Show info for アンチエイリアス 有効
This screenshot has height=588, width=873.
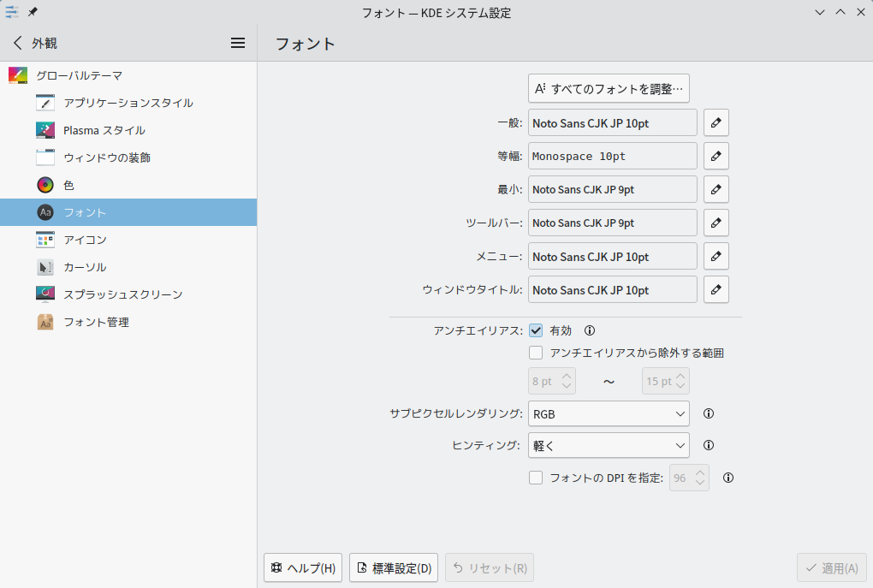point(590,330)
